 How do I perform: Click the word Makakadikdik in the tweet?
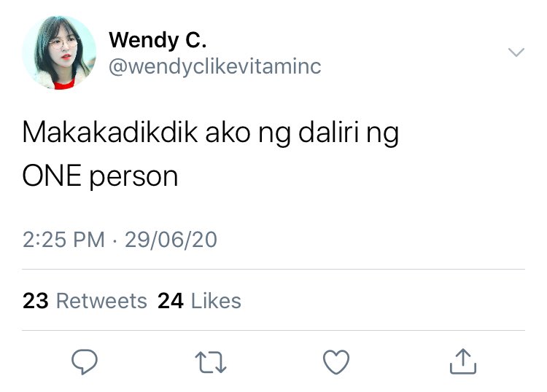[110, 132]
